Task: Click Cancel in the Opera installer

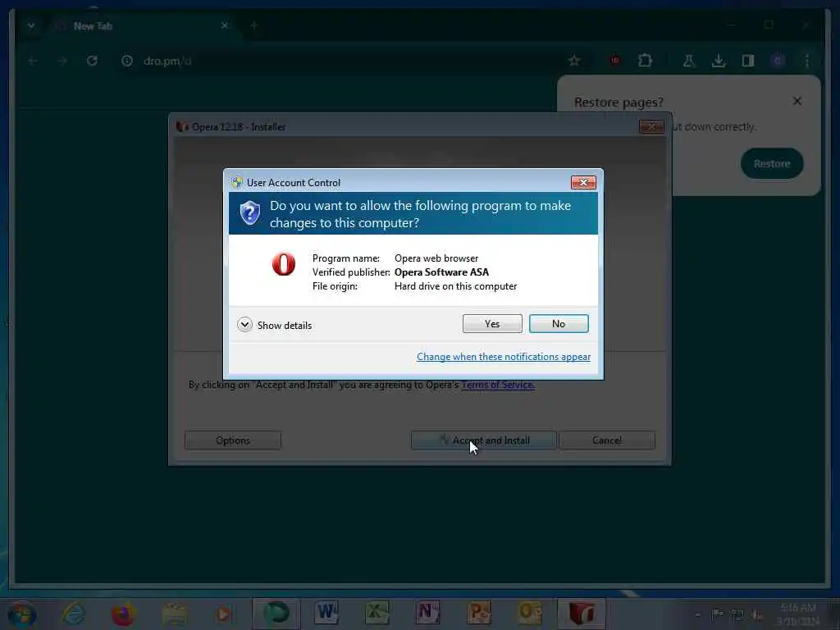Action: tap(606, 441)
